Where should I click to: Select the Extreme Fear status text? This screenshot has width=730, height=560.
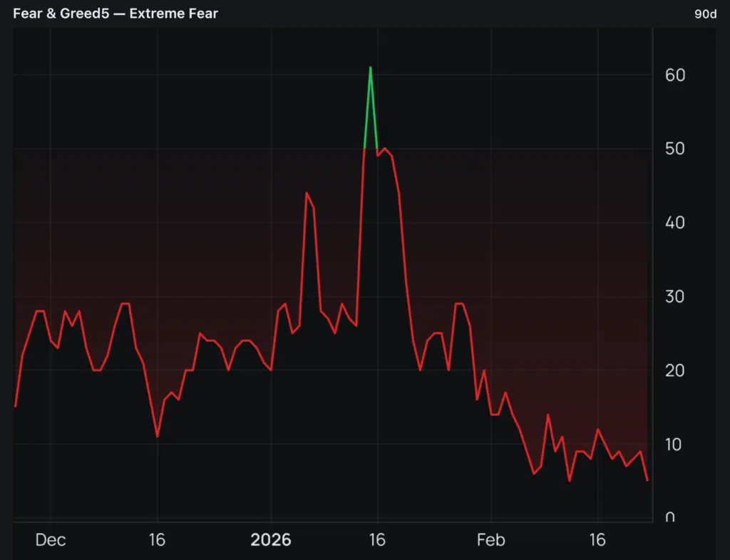tap(173, 14)
